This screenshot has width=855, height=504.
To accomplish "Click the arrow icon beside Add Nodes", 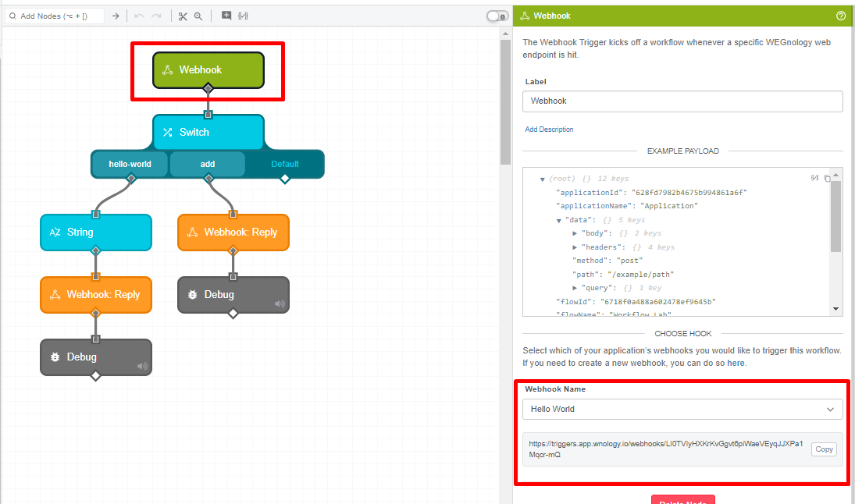I will point(116,16).
